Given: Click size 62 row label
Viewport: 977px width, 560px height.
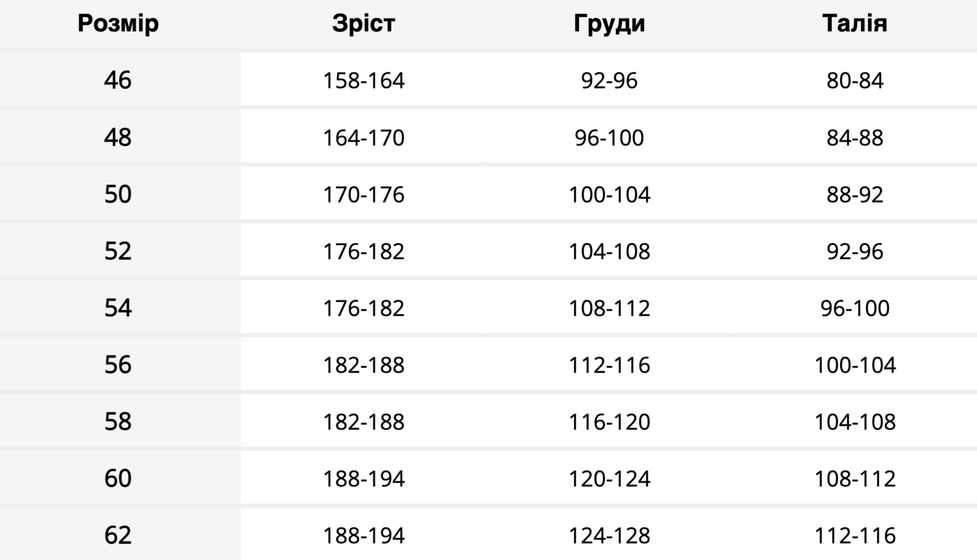Looking at the screenshot, I should point(118,535).
